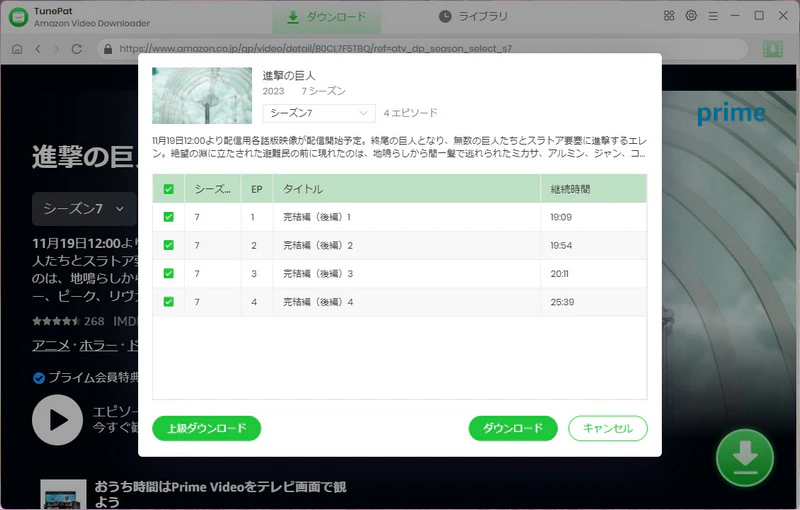Select title 完结編（後編）2
The height and width of the screenshot is (510, 800).
(x=318, y=245)
